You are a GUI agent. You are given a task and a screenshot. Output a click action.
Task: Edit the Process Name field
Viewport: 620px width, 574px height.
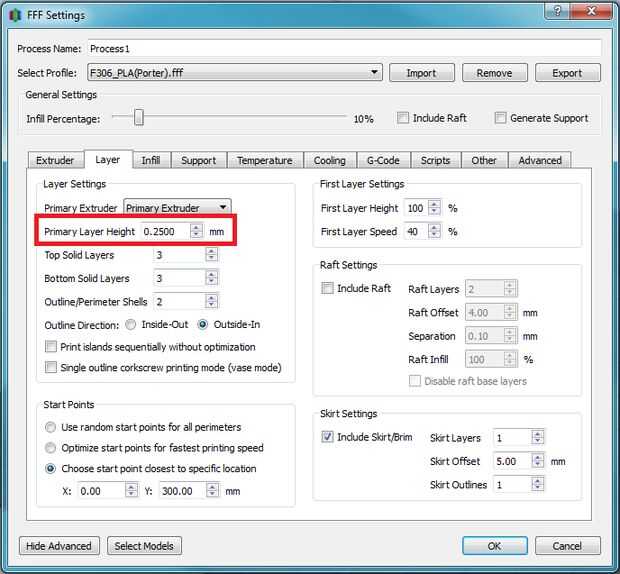click(344, 49)
